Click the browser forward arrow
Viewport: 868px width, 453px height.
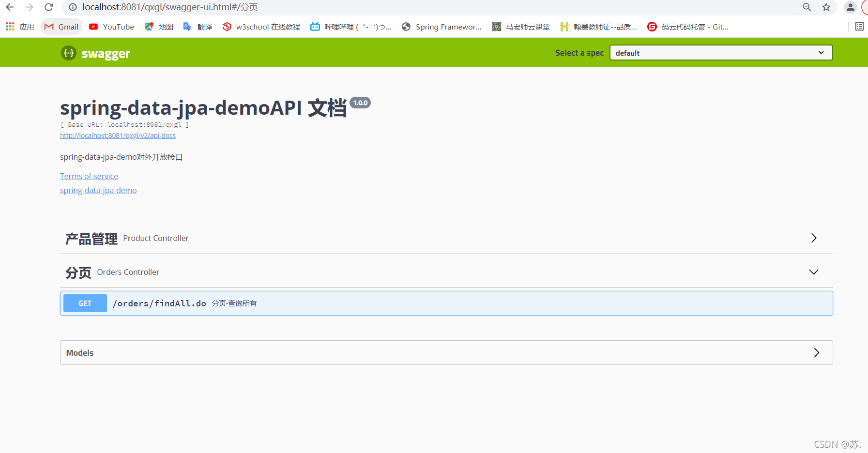[x=30, y=7]
